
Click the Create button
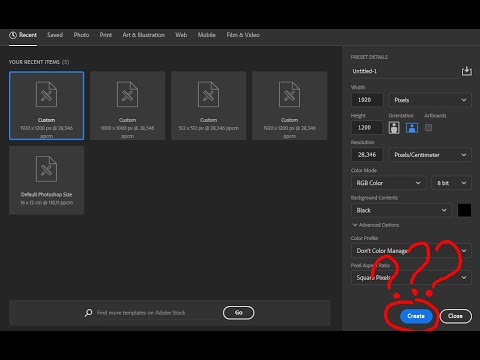pos(416,316)
